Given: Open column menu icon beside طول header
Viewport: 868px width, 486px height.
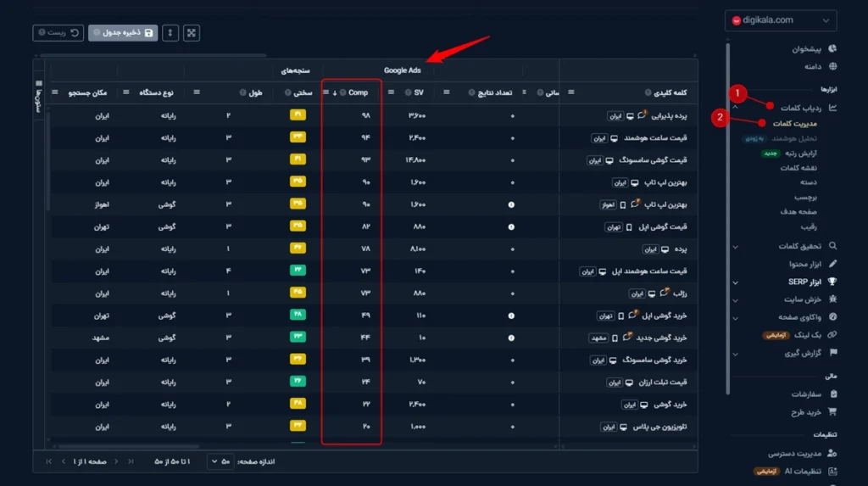Looking at the screenshot, I should point(197,92).
